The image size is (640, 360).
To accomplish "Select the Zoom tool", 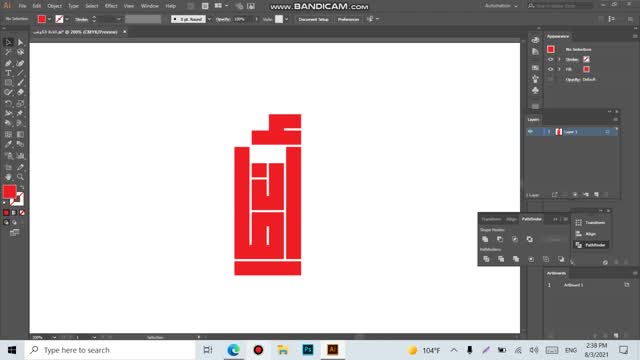I will click(20, 177).
